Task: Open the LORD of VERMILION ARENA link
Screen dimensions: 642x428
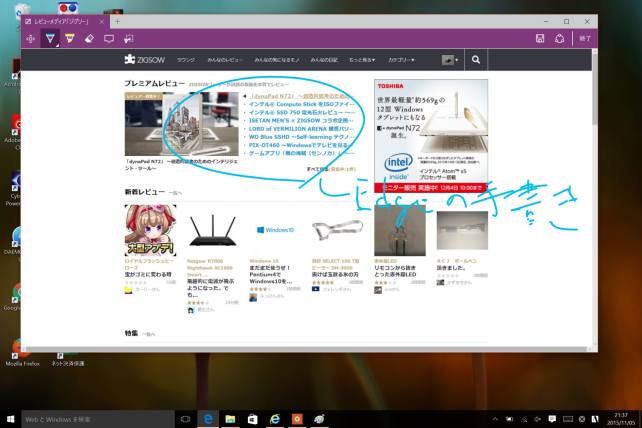Action: (x=302, y=129)
